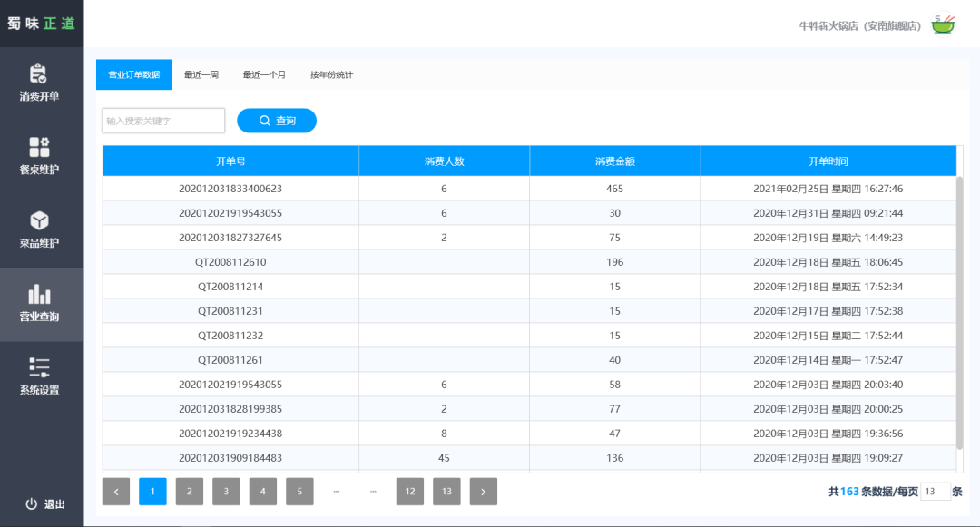Jump to page 13
The width and height of the screenshot is (980, 527).
coord(446,492)
